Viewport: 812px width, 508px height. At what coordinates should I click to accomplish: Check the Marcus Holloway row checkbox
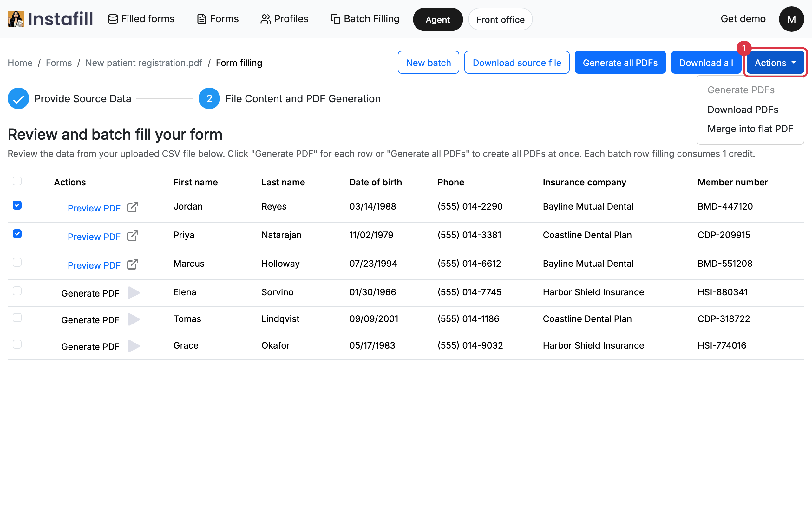(x=17, y=262)
